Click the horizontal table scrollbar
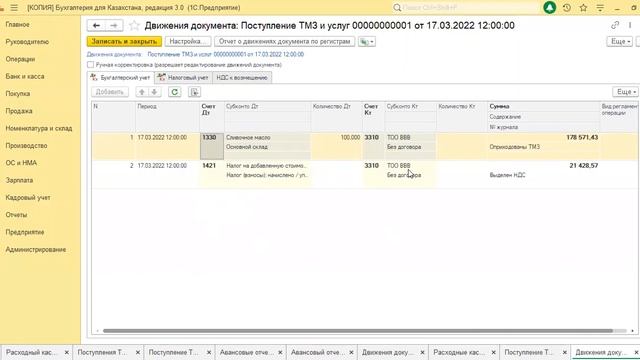The image size is (640, 360). coord(358,331)
